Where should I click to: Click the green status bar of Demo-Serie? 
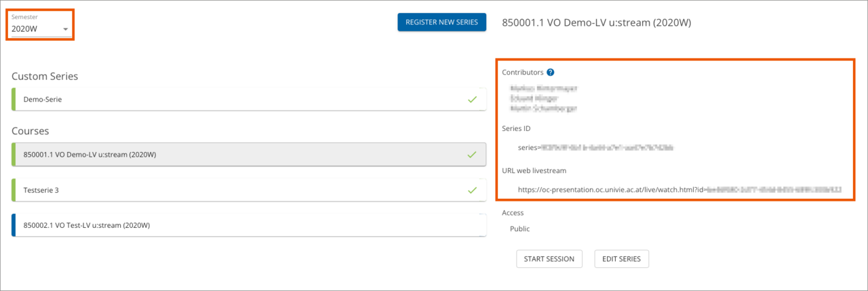[14, 99]
